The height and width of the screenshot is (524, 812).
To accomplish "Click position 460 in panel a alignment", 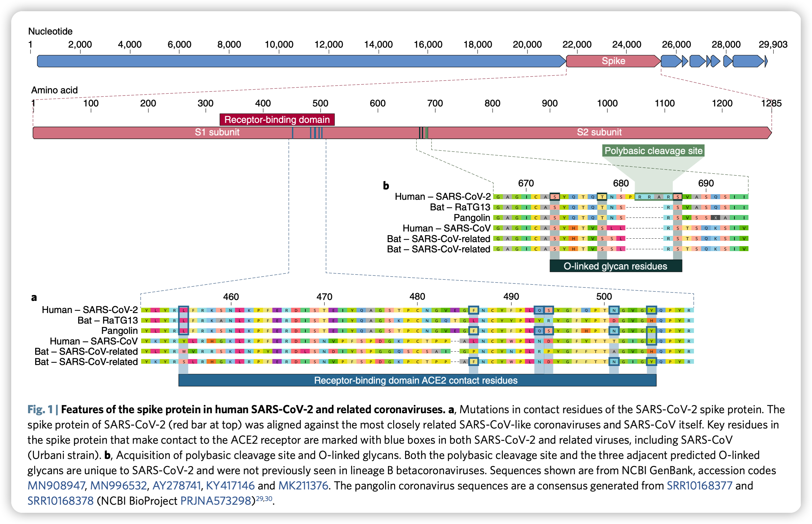I will pyautogui.click(x=231, y=297).
